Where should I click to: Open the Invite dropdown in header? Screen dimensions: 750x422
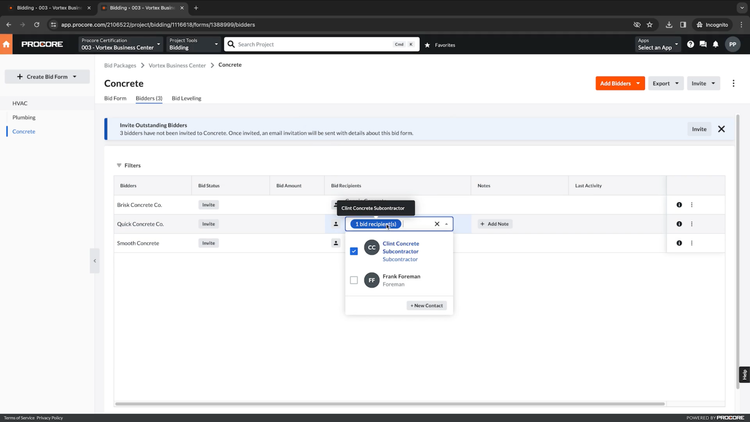[x=703, y=83]
